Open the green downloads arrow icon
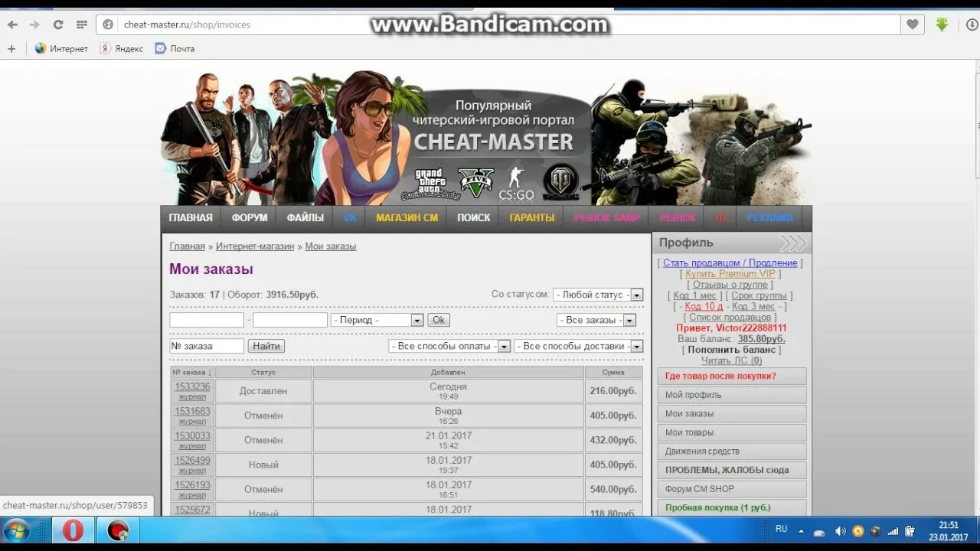The width and height of the screenshot is (980, 551). click(x=942, y=24)
